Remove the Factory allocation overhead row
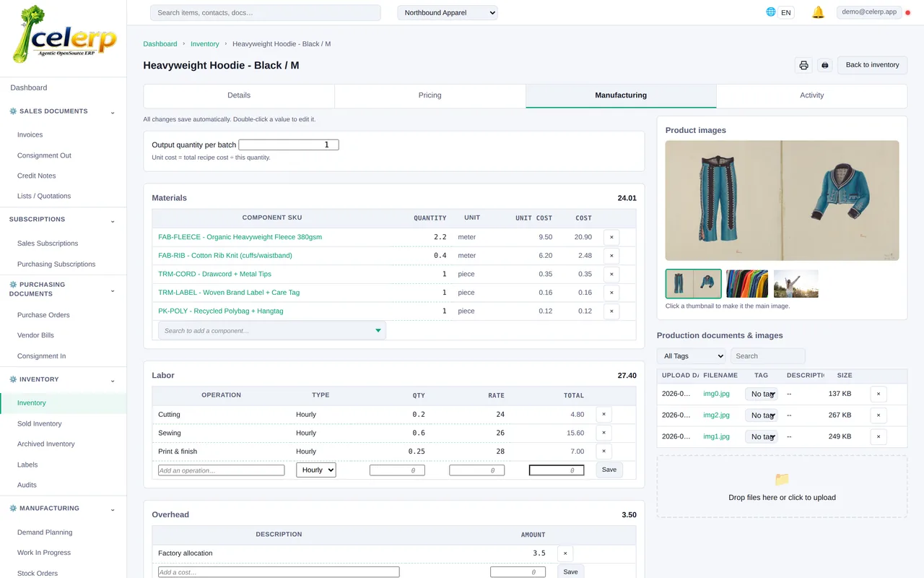 pos(565,553)
